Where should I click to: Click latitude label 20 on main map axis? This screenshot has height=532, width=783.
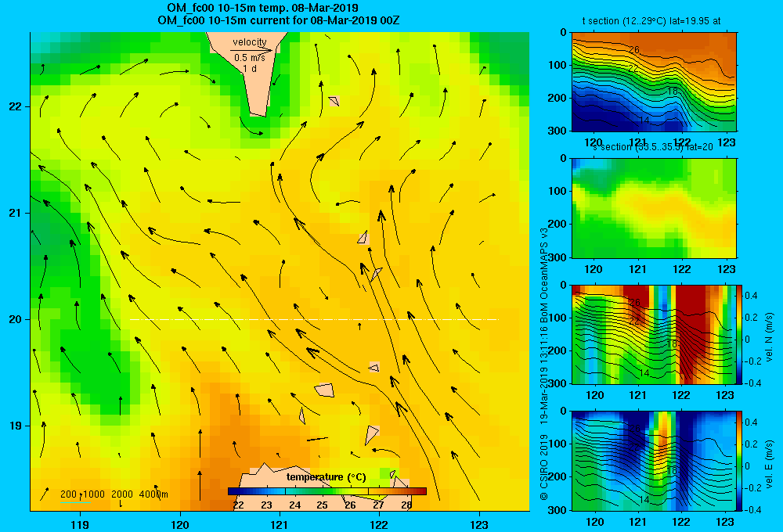pos(16,319)
